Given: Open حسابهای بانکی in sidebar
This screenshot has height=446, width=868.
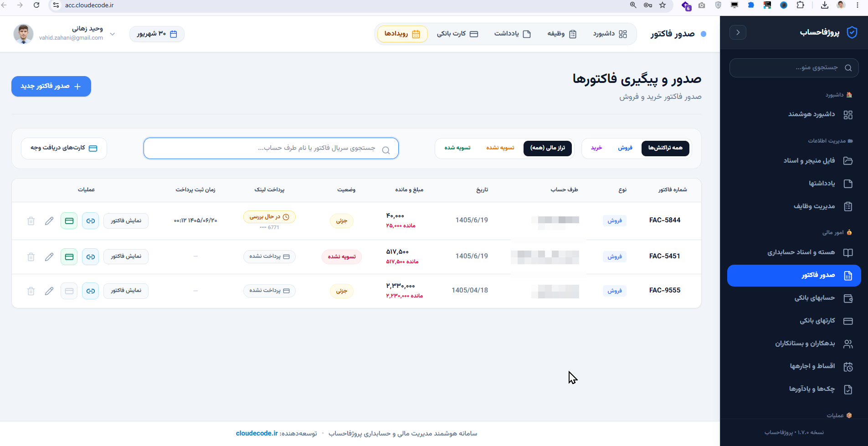Looking at the screenshot, I should [x=794, y=298].
